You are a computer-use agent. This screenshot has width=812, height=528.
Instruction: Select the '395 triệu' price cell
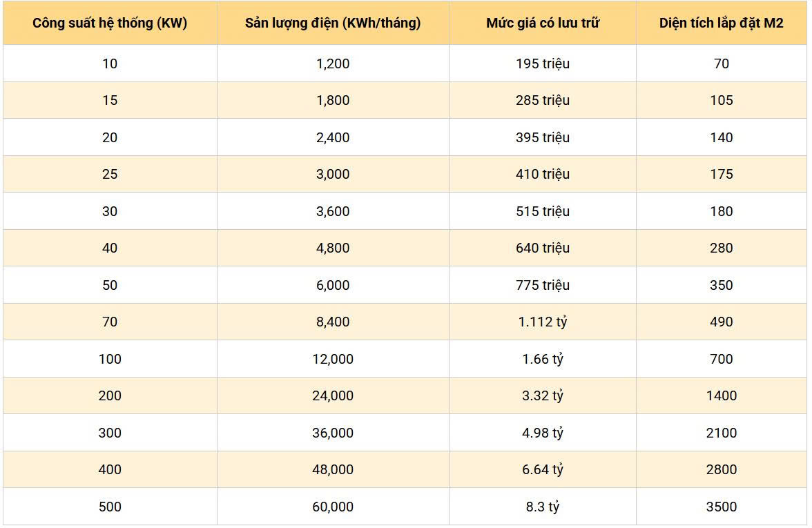pyautogui.click(x=543, y=137)
